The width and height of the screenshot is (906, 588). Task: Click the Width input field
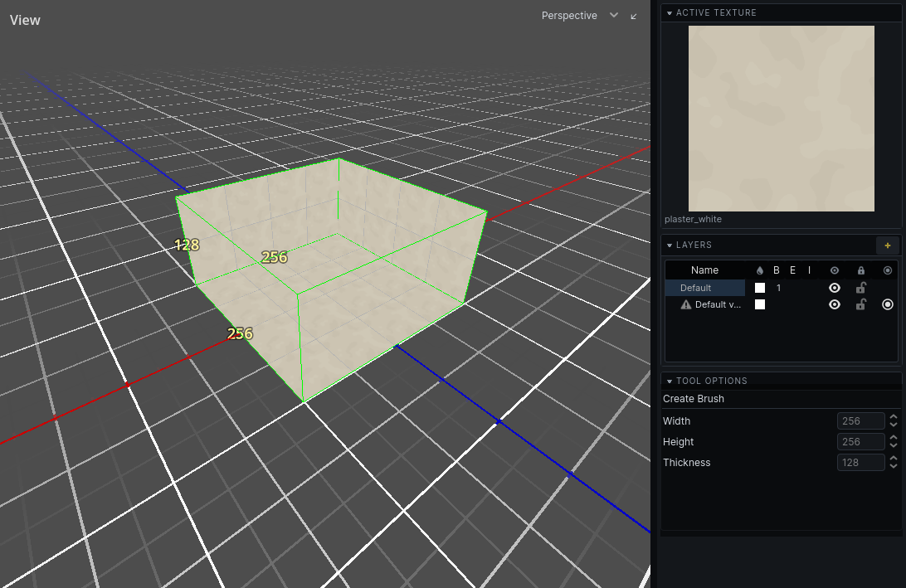click(860, 421)
